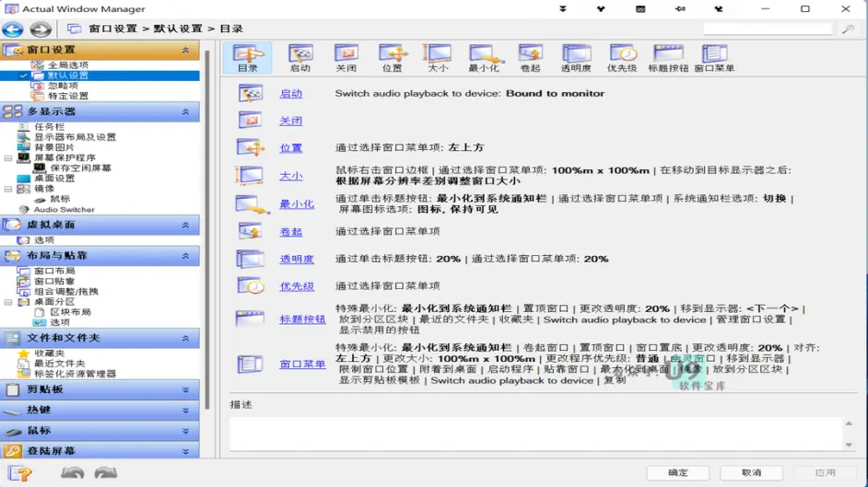The height and width of the screenshot is (487, 868).
Task: Click the 位置 link in the list
Action: pyautogui.click(x=290, y=147)
